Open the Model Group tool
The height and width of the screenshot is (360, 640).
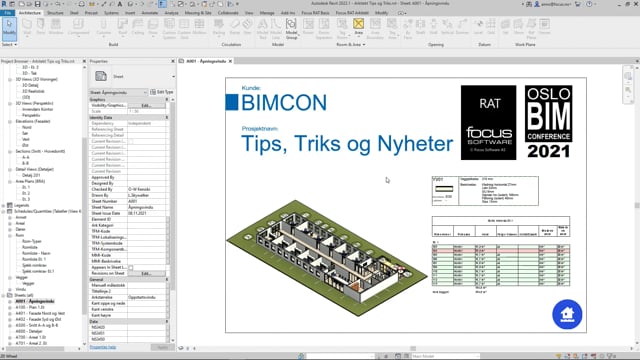tap(291, 29)
